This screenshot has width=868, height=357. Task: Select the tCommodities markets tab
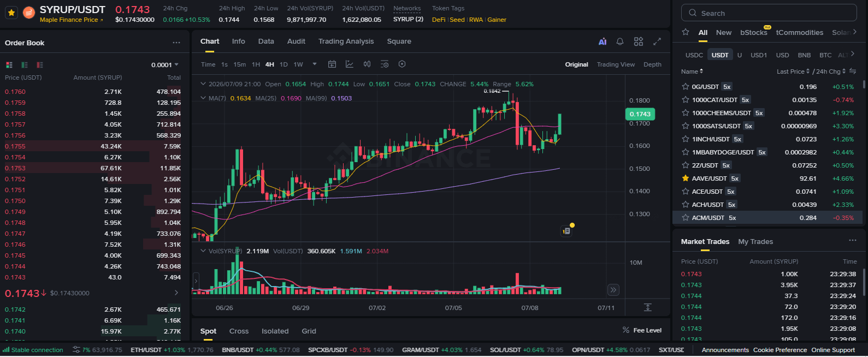(799, 33)
